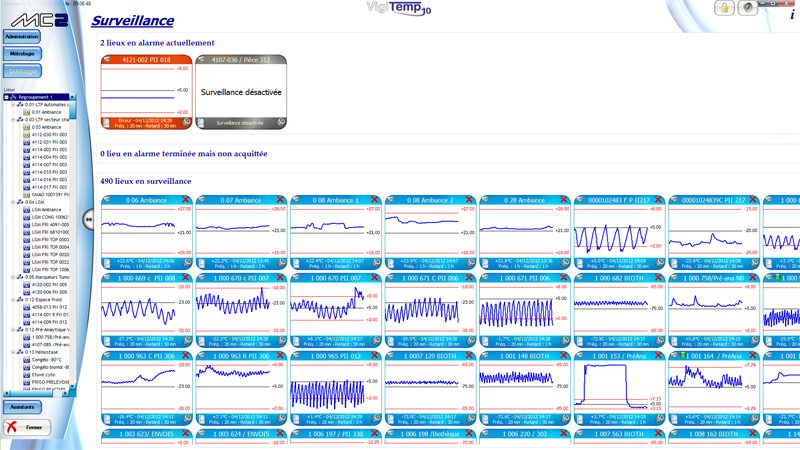Remove the 0 07 Ambiance card via red X

pos(280,199)
